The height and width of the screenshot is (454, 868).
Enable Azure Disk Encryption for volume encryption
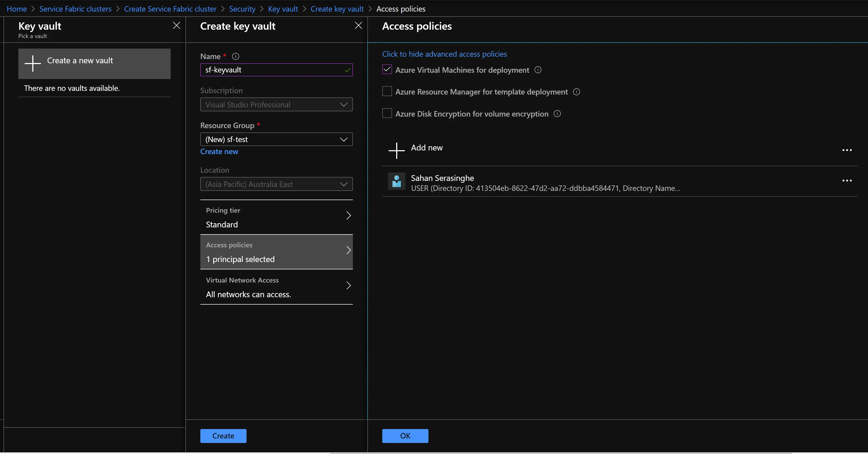[x=387, y=113]
